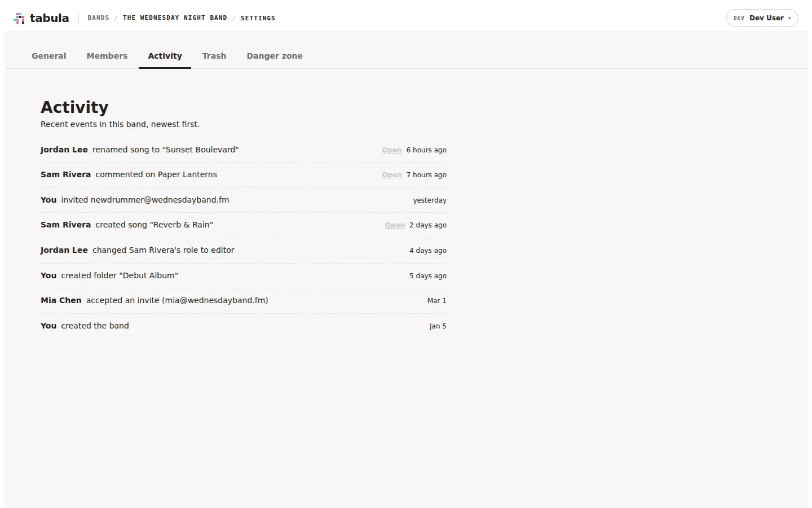This screenshot has height=508, width=812.
Task: Click the '4 days ago' timestamp
Action: point(428,251)
